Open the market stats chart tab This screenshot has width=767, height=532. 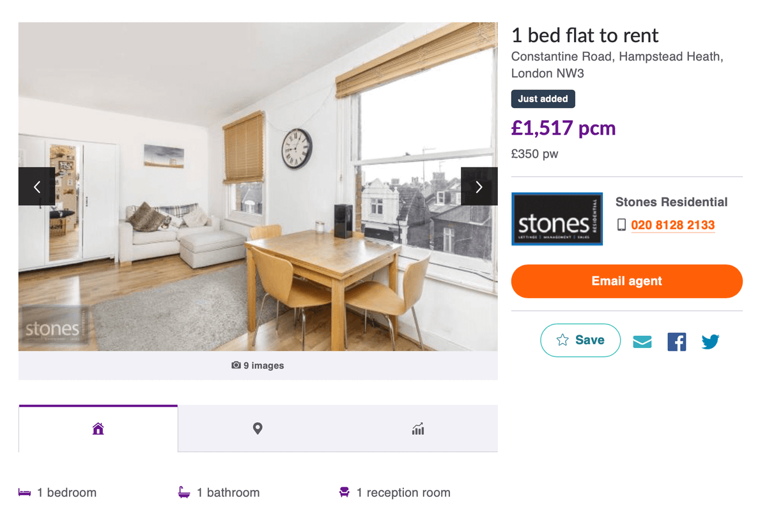coord(418,429)
